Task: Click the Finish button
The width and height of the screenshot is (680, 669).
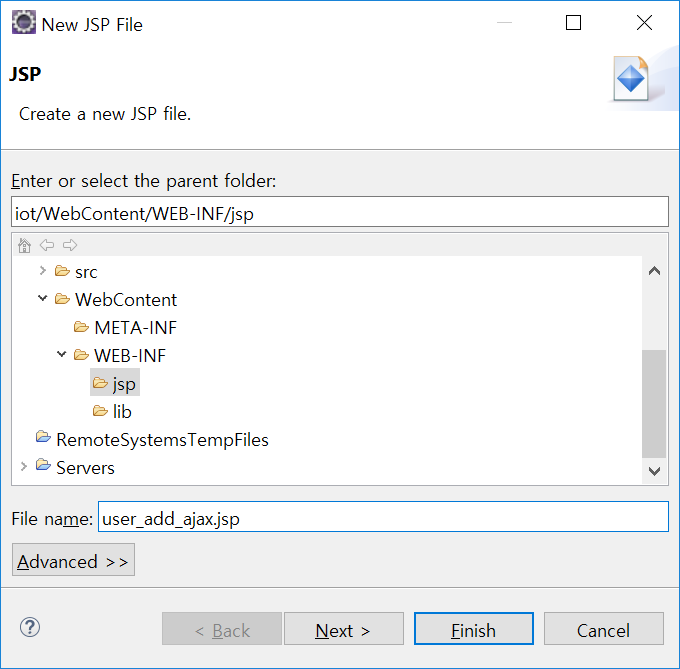Action: point(474,629)
